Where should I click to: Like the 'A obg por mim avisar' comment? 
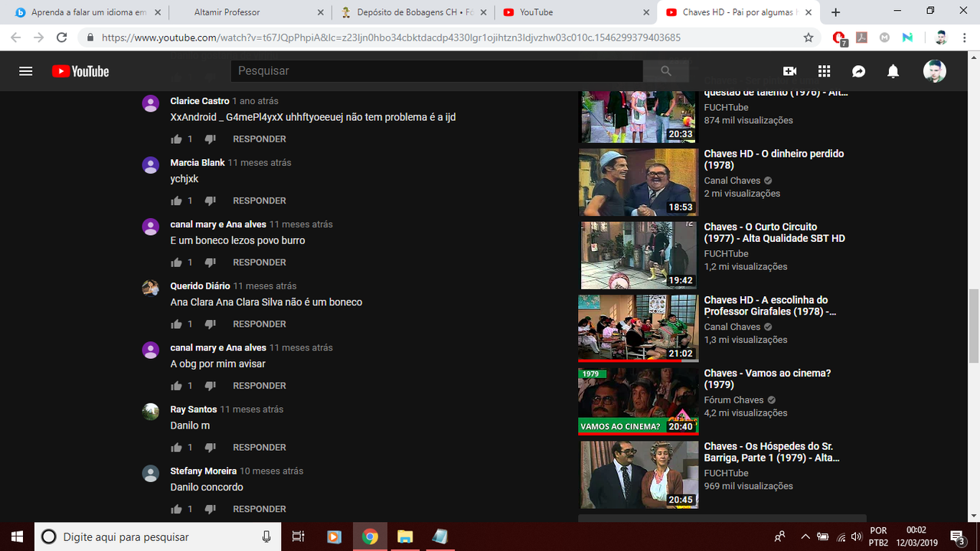[x=177, y=386]
